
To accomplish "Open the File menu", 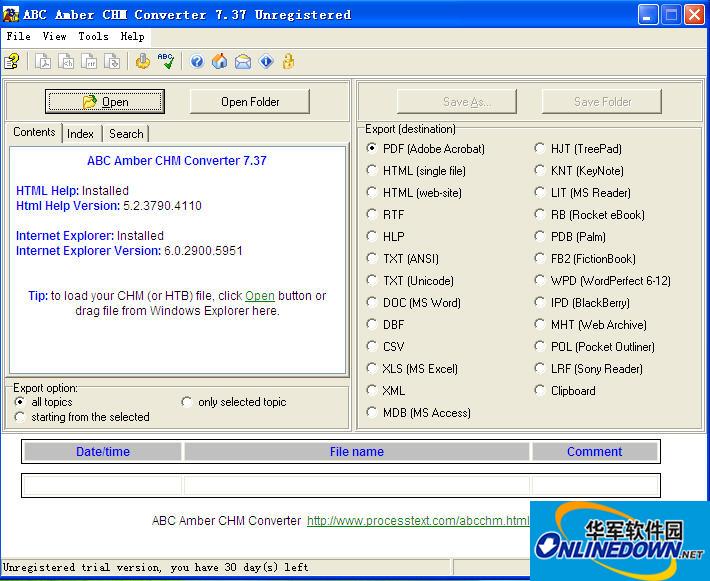I will pyautogui.click(x=19, y=36).
